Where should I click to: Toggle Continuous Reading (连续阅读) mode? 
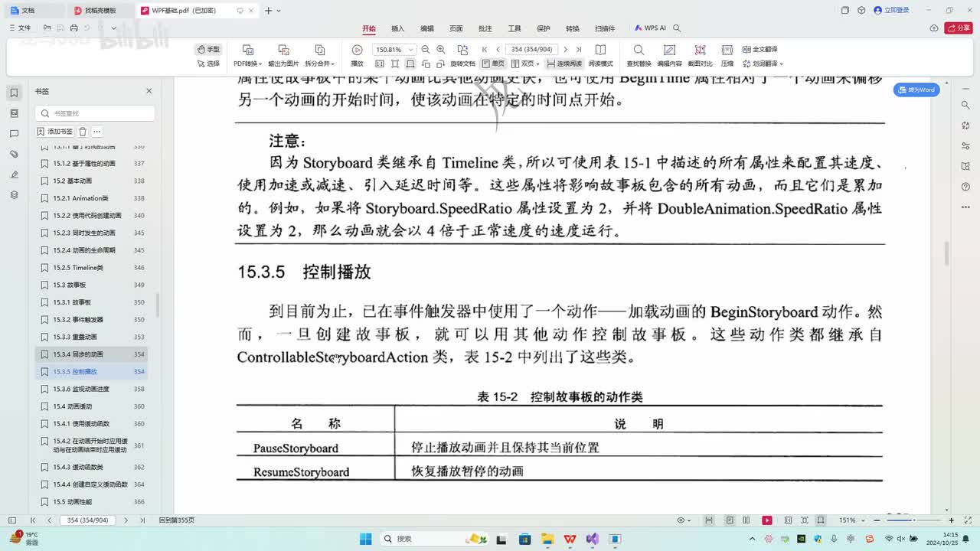[563, 64]
